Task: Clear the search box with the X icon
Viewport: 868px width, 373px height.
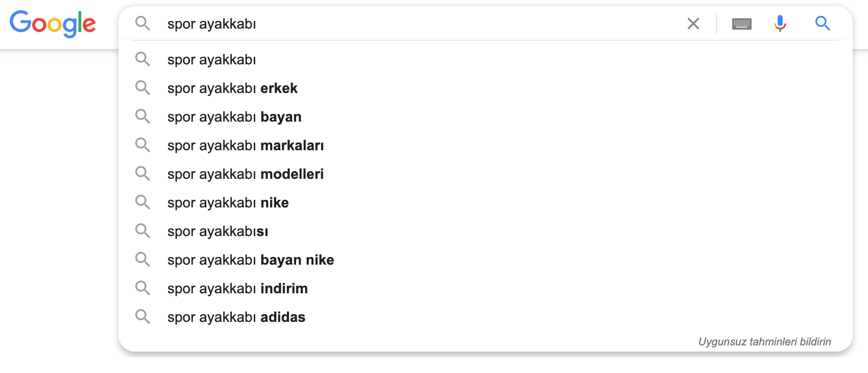Action: click(693, 24)
